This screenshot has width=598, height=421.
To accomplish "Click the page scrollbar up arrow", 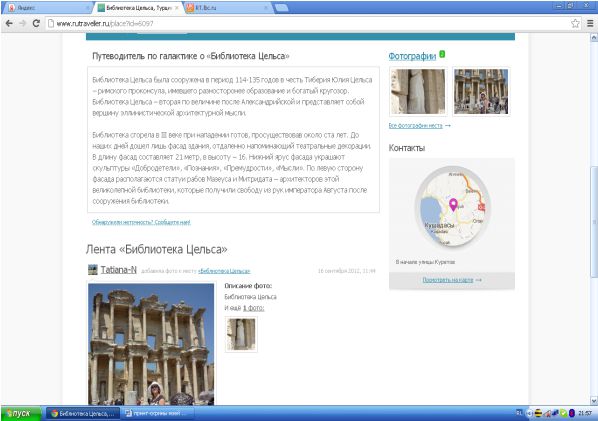I will 594,37.
